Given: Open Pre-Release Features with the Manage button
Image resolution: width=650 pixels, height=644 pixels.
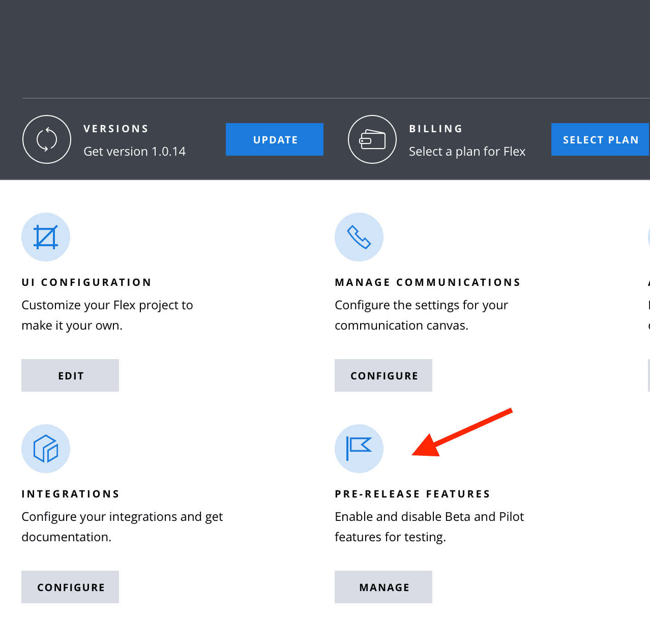Looking at the screenshot, I should pyautogui.click(x=383, y=587).
